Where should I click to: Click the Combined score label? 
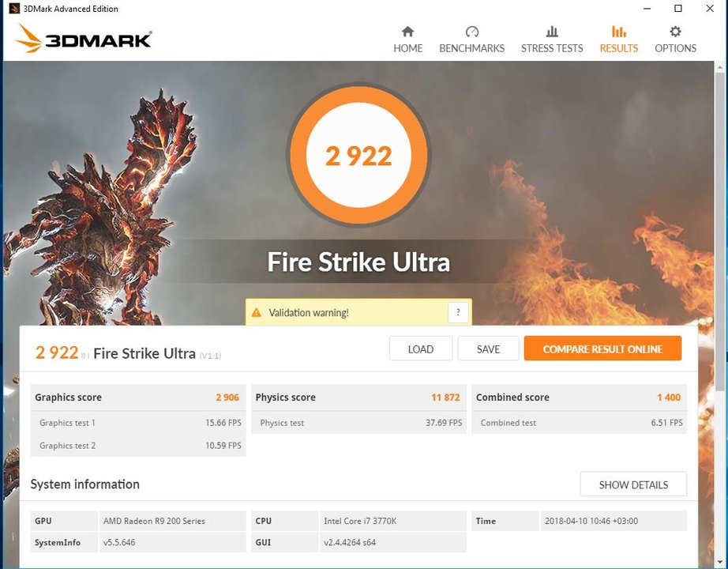click(512, 397)
